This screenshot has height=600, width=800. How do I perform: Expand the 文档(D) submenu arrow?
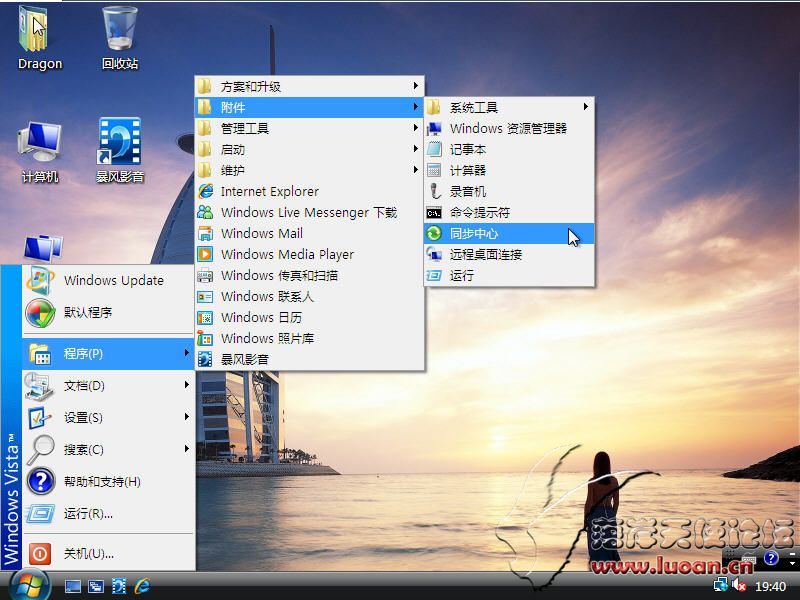[187, 385]
